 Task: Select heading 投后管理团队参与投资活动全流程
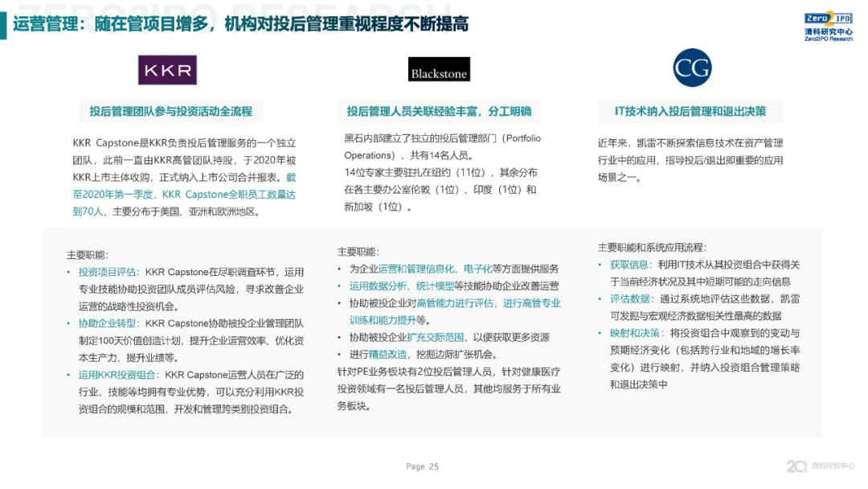[x=171, y=111]
